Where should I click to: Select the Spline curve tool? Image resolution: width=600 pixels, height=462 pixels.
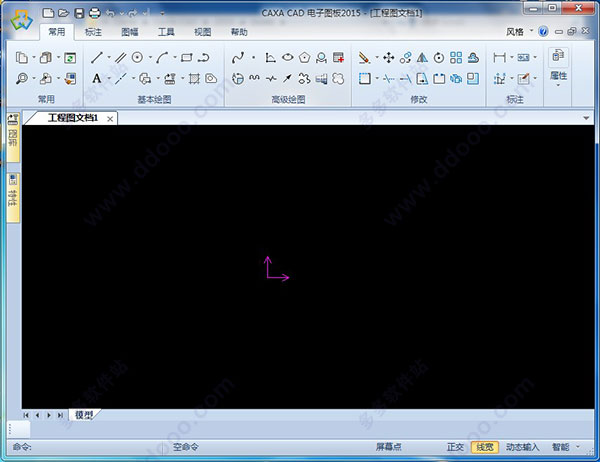coord(238,58)
